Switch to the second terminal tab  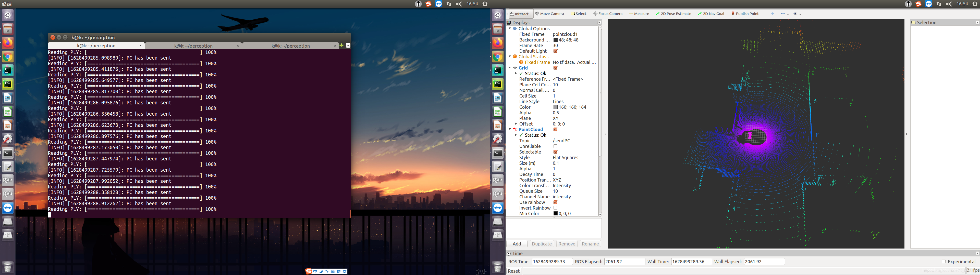[193, 46]
